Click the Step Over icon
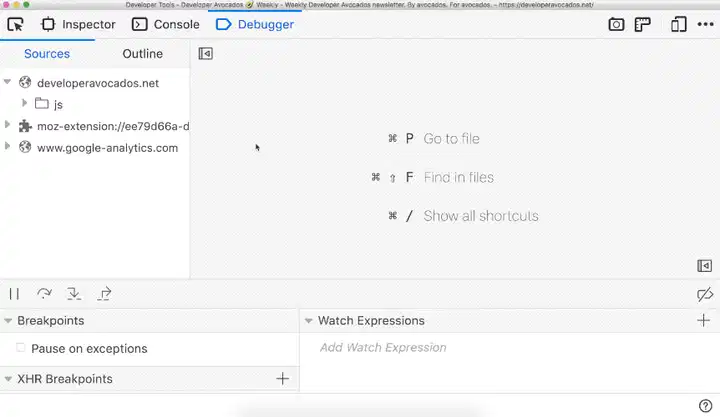The width and height of the screenshot is (720, 417). (44, 294)
